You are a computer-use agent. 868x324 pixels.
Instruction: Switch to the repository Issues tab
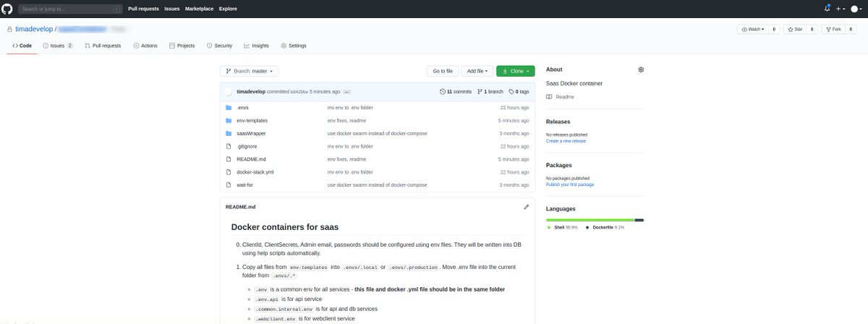pyautogui.click(x=58, y=46)
